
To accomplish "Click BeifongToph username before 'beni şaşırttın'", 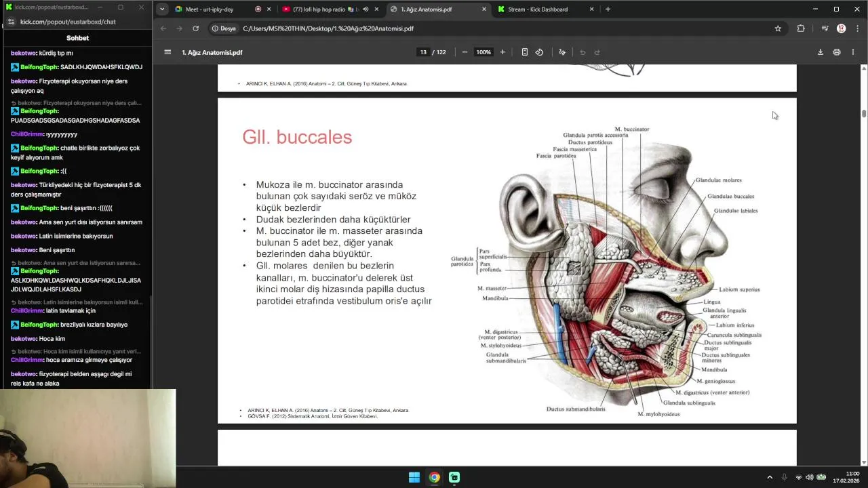I will point(39,208).
